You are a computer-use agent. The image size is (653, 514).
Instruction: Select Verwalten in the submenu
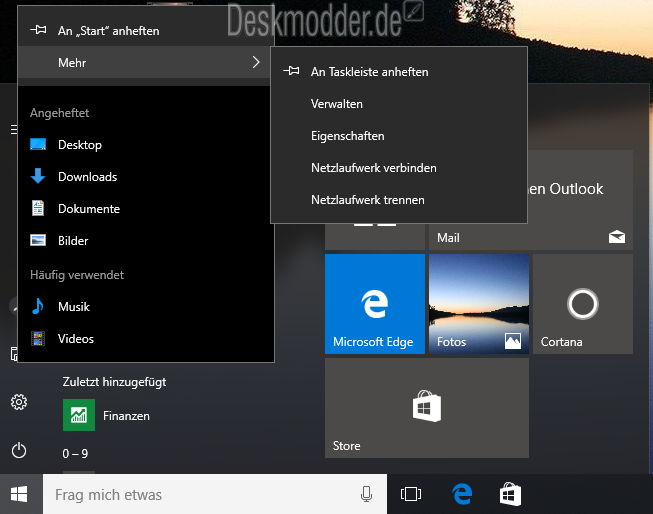click(x=399, y=104)
